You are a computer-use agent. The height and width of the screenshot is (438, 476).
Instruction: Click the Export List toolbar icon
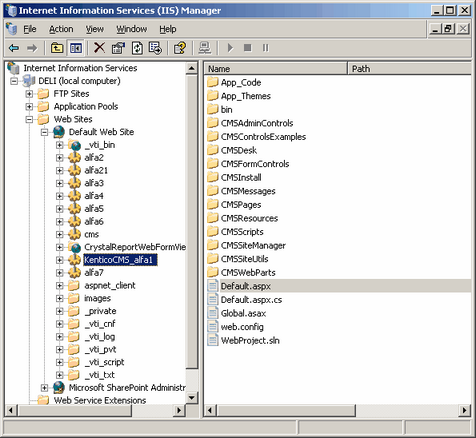tap(155, 48)
